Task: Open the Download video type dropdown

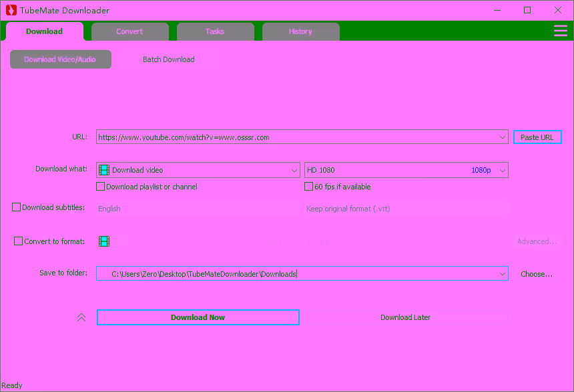Action: [198, 170]
